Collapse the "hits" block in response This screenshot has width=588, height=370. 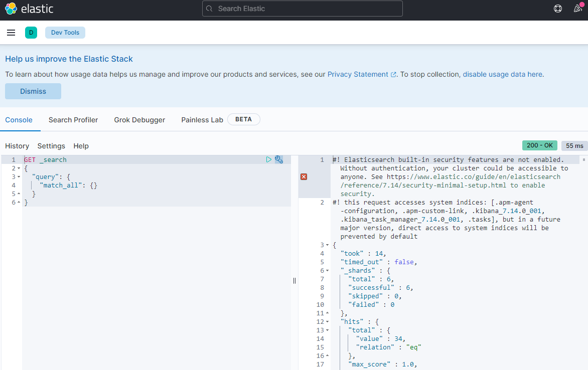pos(327,322)
